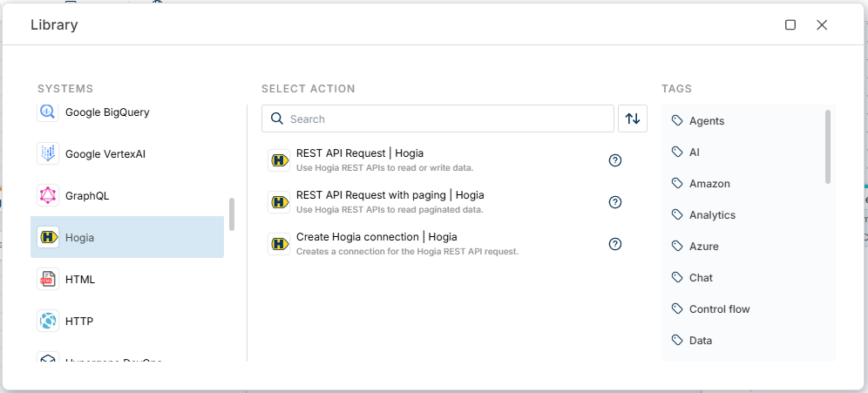Select the Google VertexAI system icon
The height and width of the screenshot is (393, 868).
(x=48, y=154)
